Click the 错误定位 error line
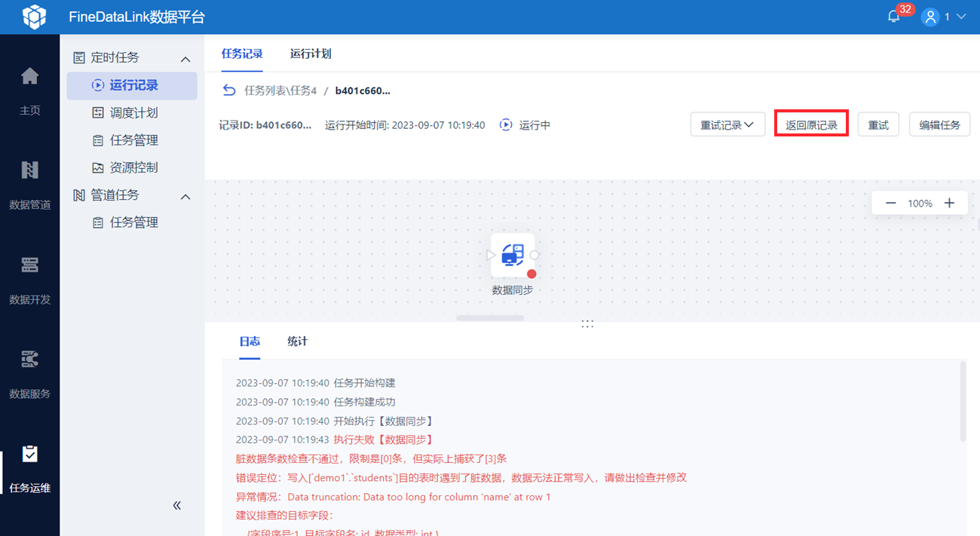 (461, 477)
